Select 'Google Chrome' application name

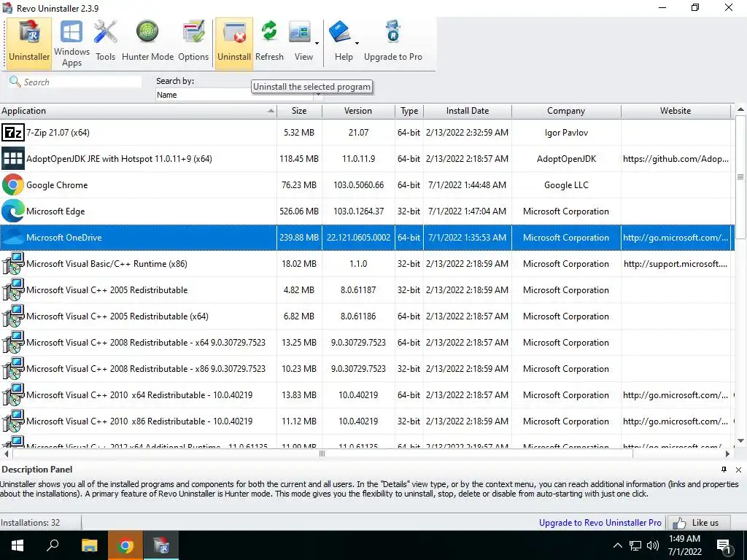tap(57, 184)
